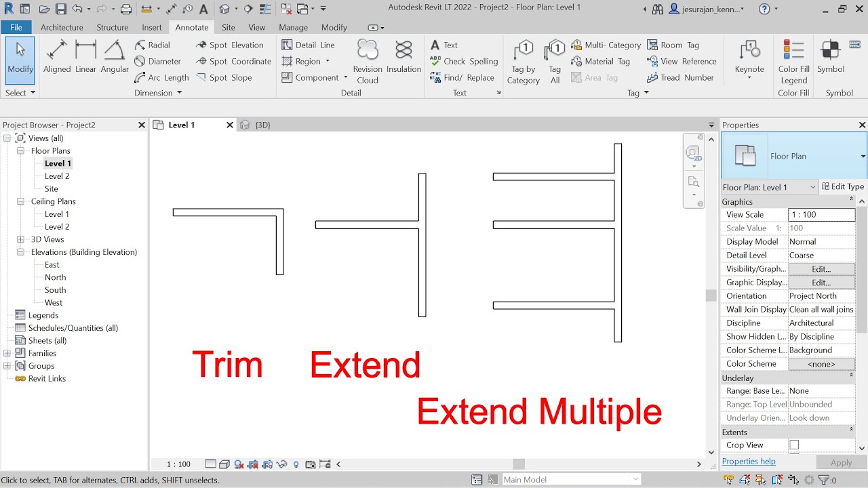Open the Floor Plan: Level 1 instance dropdown
The height and width of the screenshot is (488, 868).
coord(770,187)
